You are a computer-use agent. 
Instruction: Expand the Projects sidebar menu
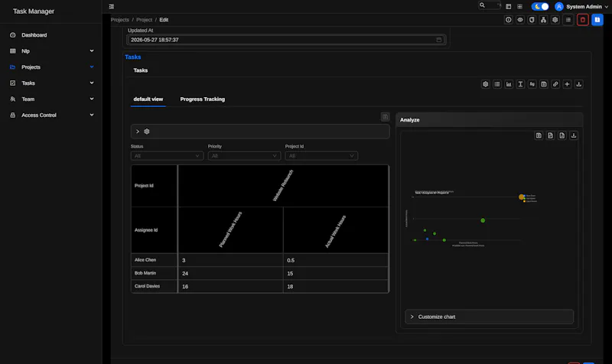click(x=51, y=67)
